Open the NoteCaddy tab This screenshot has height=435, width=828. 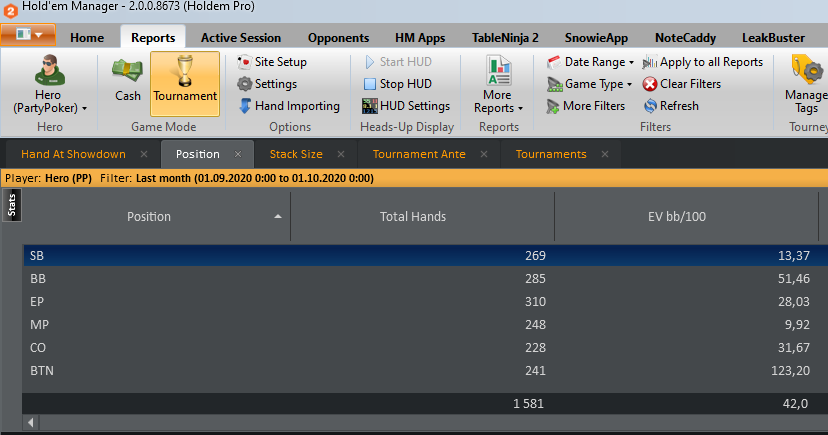(x=685, y=38)
